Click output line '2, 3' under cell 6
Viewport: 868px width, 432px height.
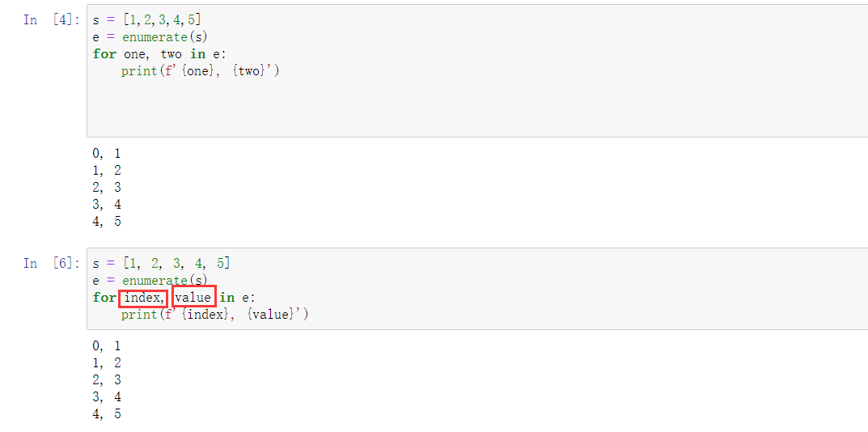click(x=107, y=379)
